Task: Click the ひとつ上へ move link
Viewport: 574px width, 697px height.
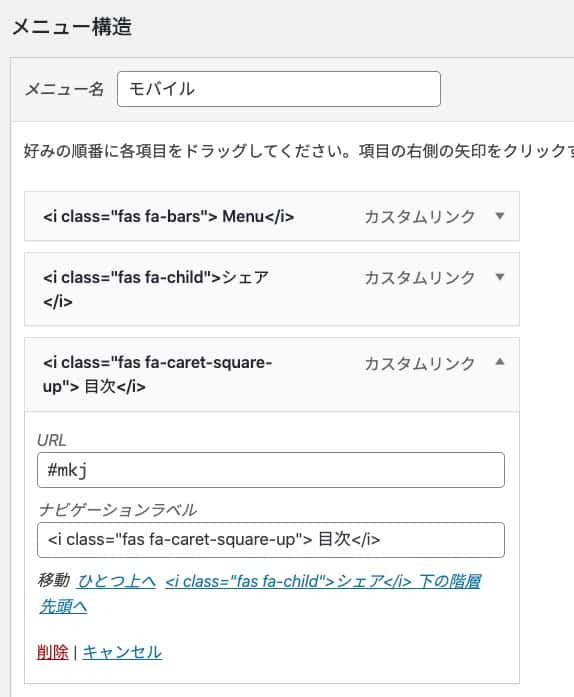Action: point(116,581)
